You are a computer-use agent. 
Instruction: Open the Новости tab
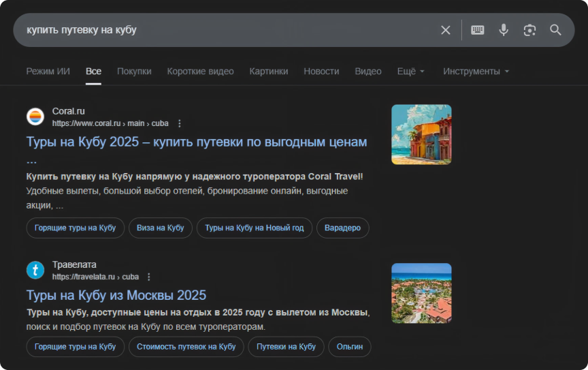point(321,72)
